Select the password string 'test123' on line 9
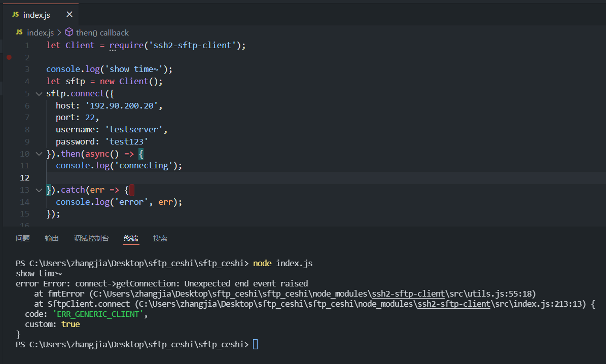 point(126,141)
